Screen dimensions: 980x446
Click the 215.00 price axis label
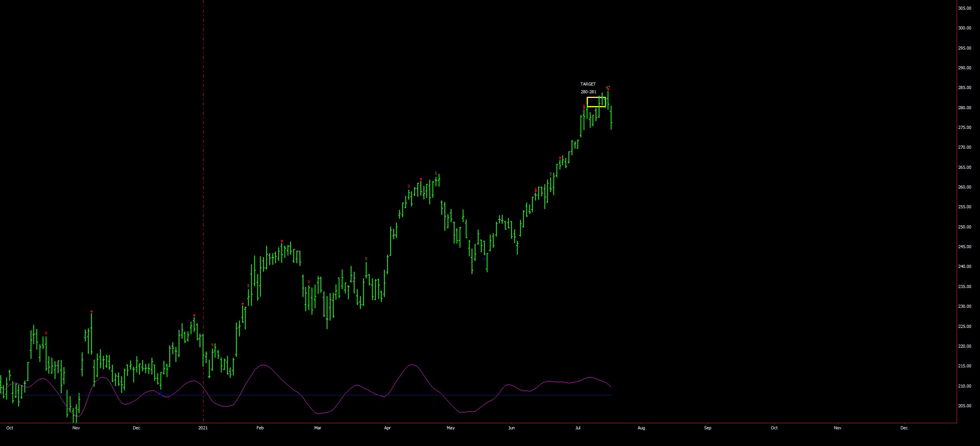coord(964,366)
